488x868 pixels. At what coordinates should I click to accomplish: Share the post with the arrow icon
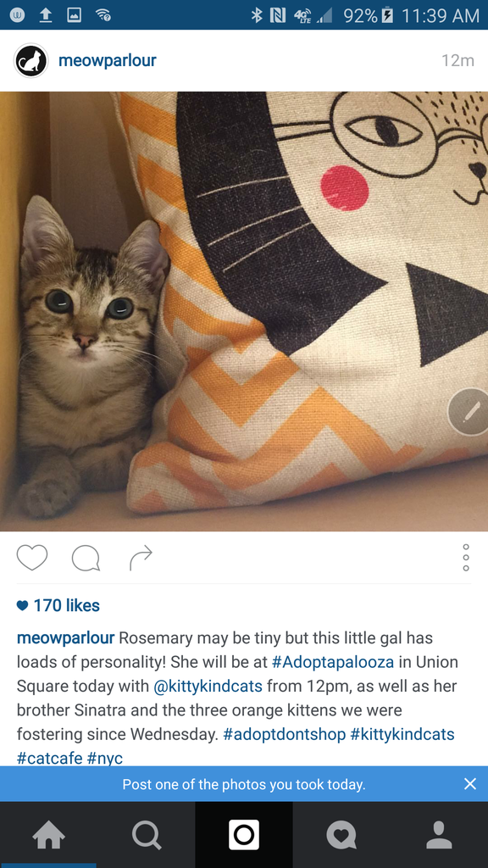141,558
